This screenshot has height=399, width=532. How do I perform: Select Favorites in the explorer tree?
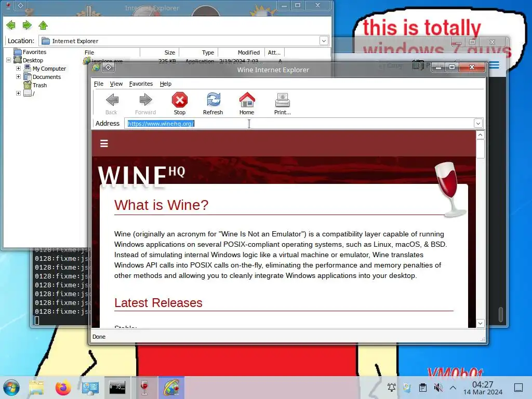coord(34,52)
